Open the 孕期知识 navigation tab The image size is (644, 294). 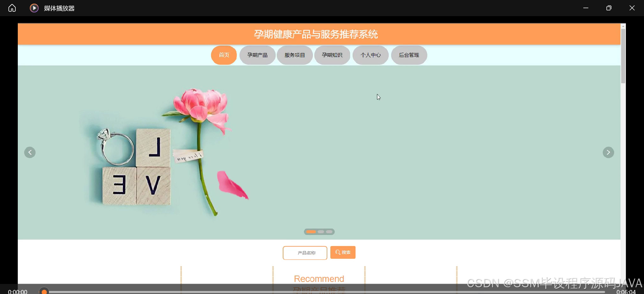click(332, 55)
